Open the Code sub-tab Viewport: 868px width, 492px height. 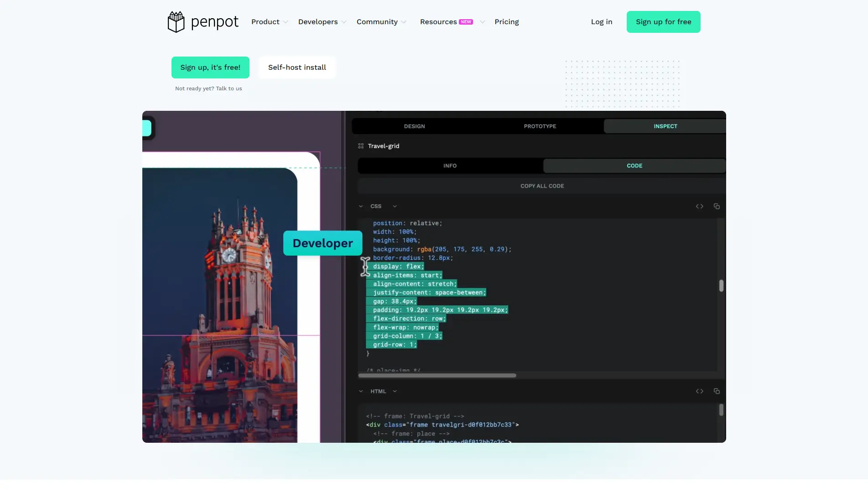tap(634, 166)
